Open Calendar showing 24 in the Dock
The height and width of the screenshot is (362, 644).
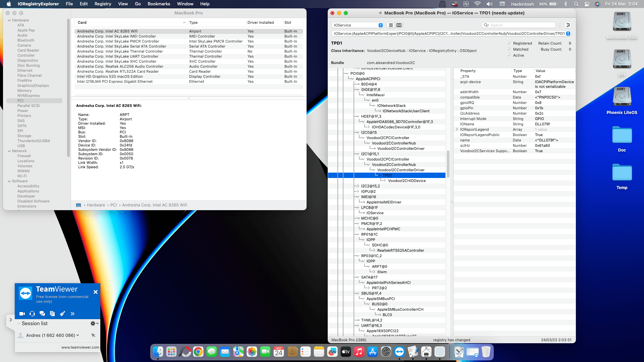[279, 352]
